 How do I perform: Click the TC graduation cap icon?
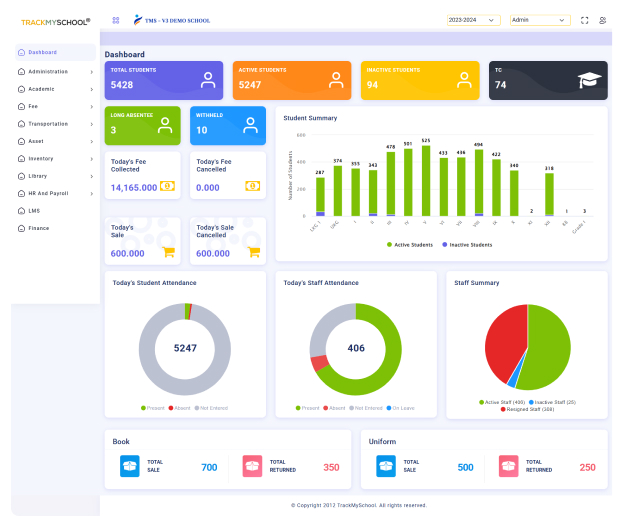[589, 80]
